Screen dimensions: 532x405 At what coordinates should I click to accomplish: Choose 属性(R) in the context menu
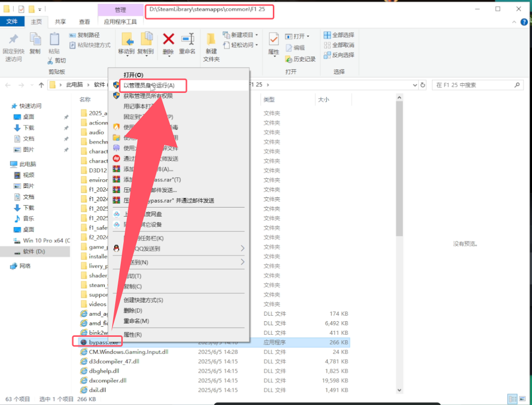(132, 335)
